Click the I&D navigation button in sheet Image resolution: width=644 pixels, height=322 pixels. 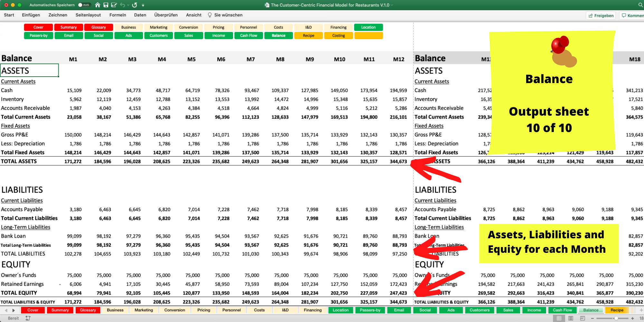[x=308, y=27]
